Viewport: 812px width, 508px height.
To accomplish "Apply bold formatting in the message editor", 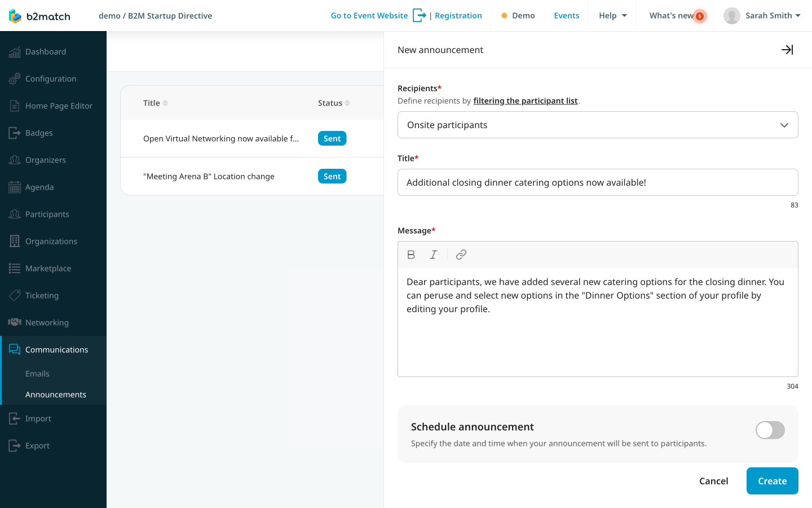I will pos(411,255).
